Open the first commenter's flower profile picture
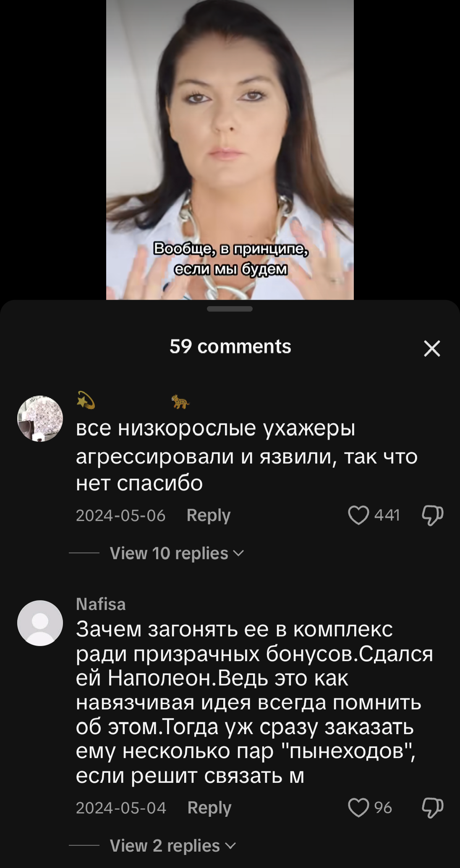Image resolution: width=460 pixels, height=868 pixels. (x=40, y=418)
